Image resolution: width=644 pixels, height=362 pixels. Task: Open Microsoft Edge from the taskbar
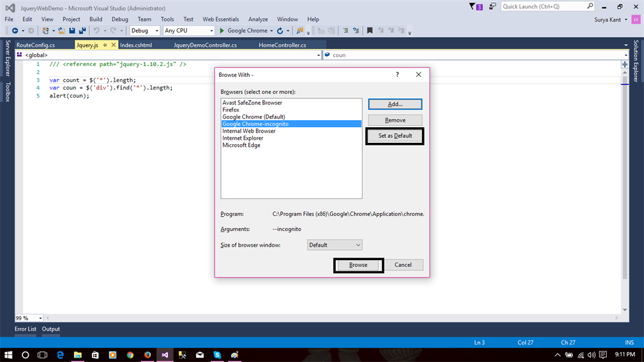click(x=60, y=354)
